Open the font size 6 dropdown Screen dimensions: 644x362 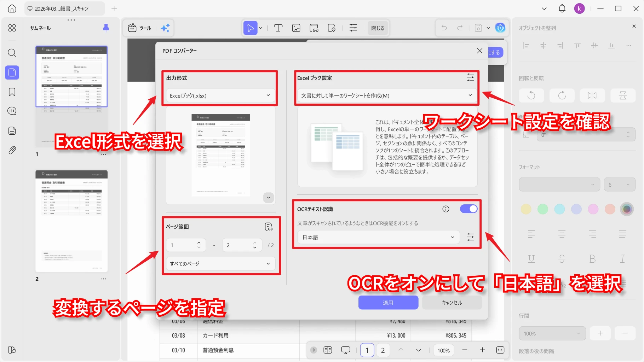(x=620, y=185)
